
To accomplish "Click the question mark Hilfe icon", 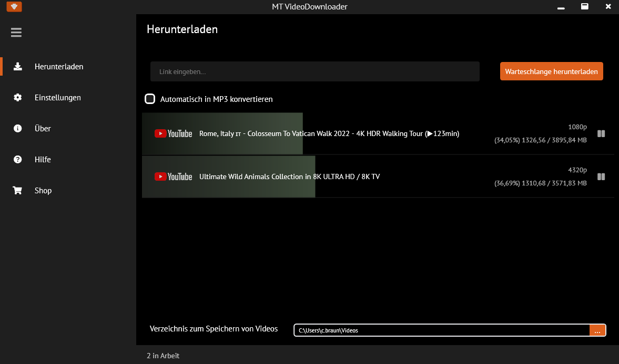I will coord(18,160).
